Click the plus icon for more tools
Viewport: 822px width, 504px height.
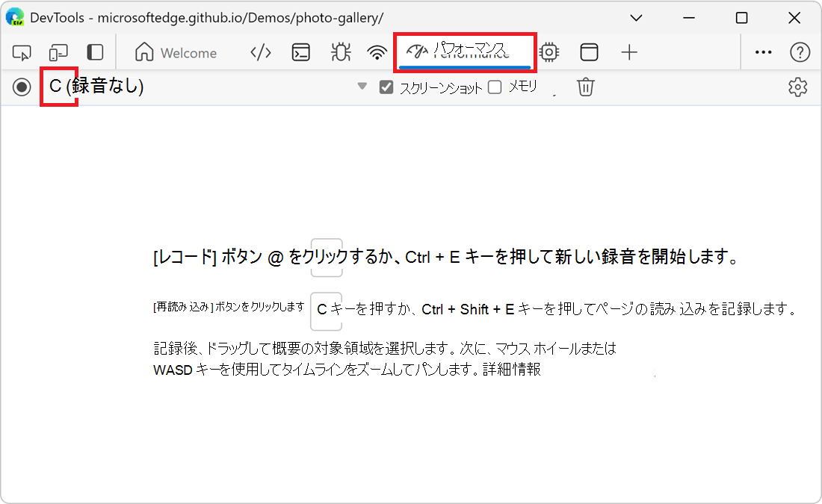coord(629,52)
